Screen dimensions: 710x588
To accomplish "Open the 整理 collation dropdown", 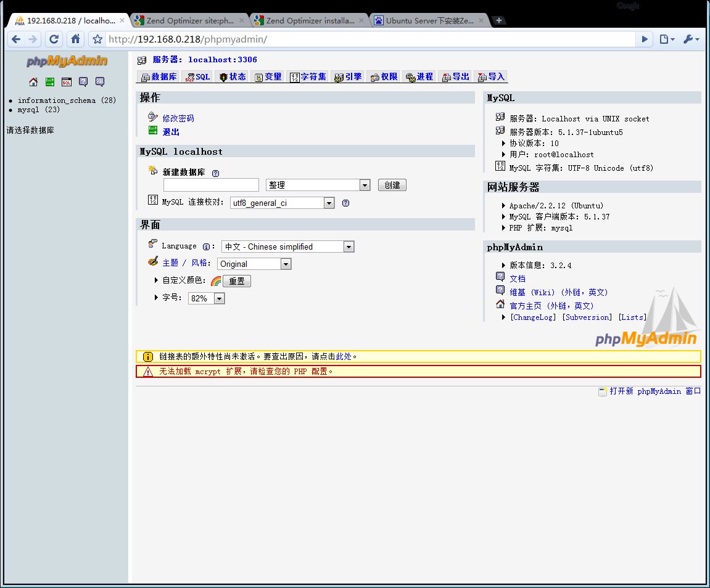I will click(318, 185).
